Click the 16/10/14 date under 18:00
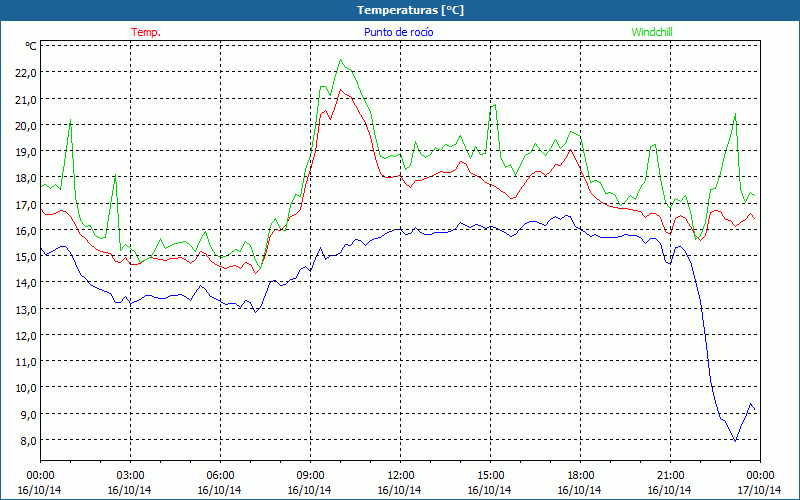This screenshot has width=800, height=500. point(580,490)
